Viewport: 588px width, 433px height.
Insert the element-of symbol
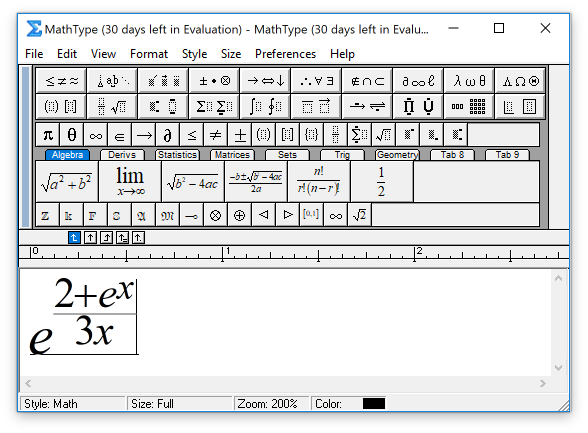120,135
